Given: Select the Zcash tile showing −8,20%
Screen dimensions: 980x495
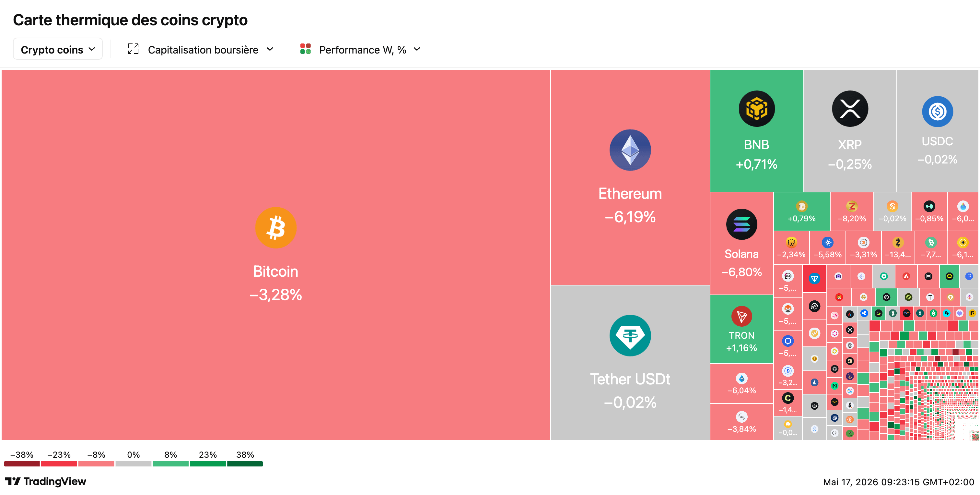Looking at the screenshot, I should click(x=852, y=212).
